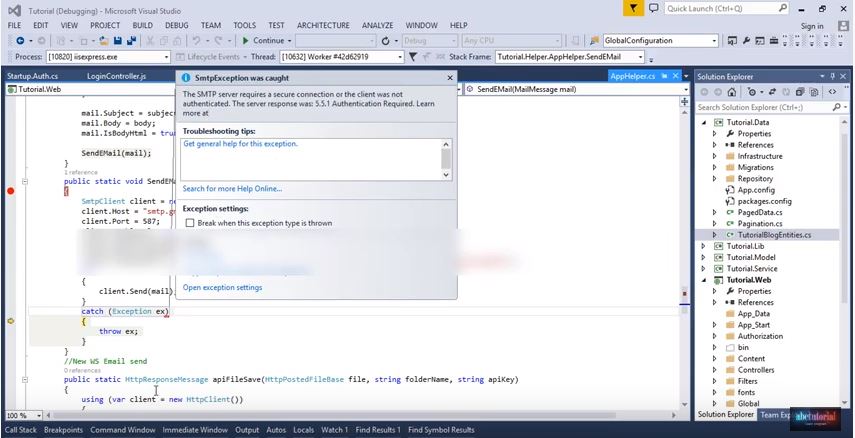Expand the Tutorial.Model project node

pyautogui.click(x=704, y=257)
